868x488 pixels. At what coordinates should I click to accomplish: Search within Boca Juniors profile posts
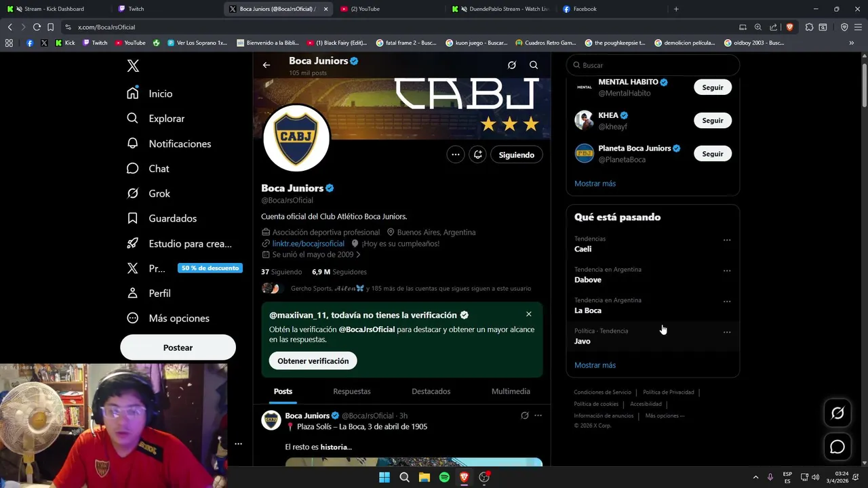coord(534,65)
